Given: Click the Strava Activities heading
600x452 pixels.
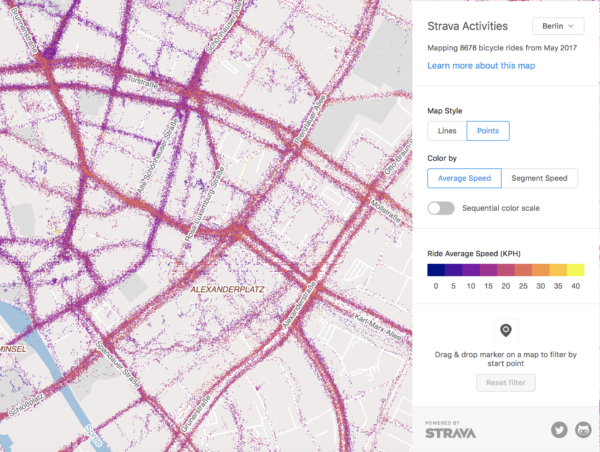Looking at the screenshot, I should coord(466,26).
